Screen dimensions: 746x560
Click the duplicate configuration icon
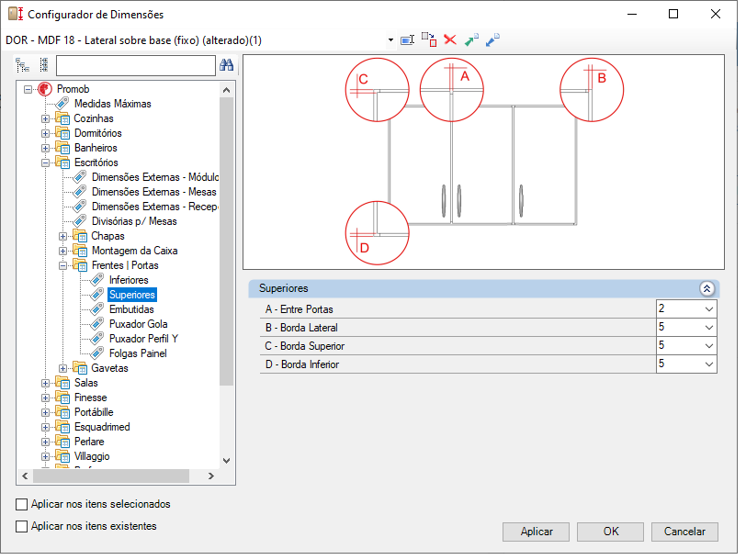(429, 39)
